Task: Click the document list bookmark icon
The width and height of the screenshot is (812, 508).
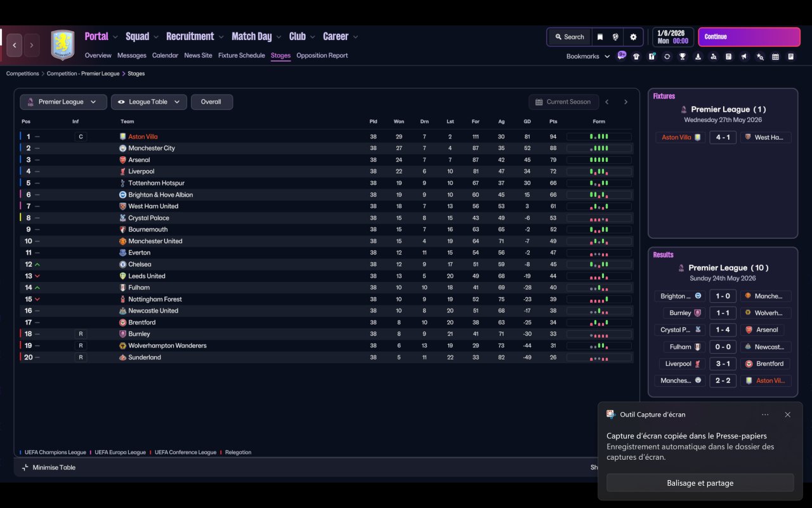Action: pos(729,57)
